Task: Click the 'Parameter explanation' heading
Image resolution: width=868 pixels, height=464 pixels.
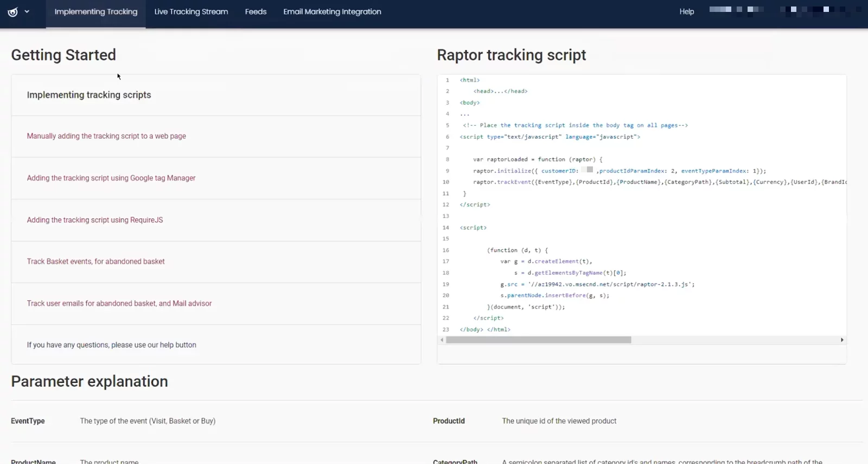Action: (x=90, y=382)
